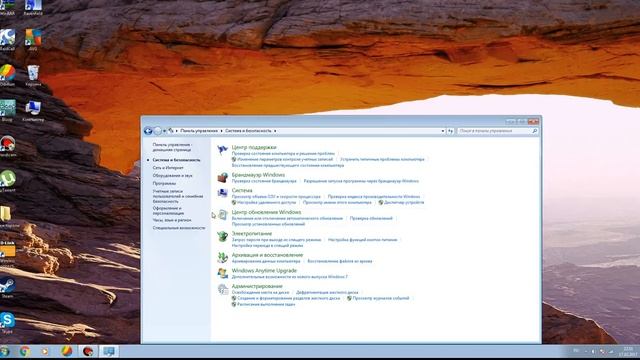Open Оформление и персонализация in sidebar

168,211
